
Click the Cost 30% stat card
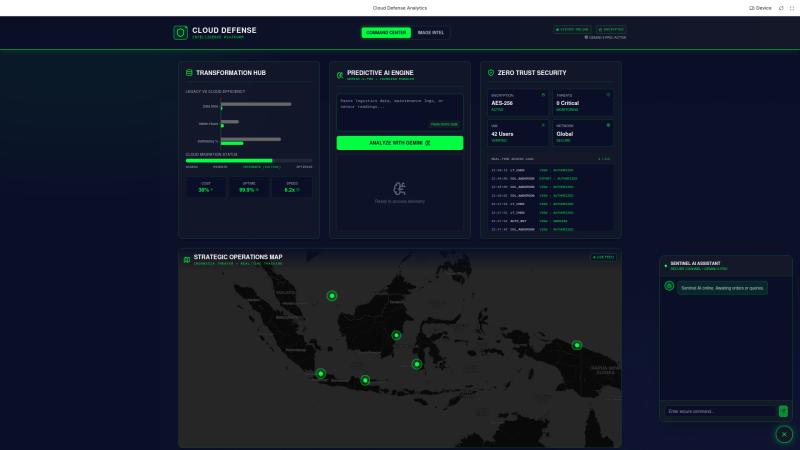[x=206, y=187]
